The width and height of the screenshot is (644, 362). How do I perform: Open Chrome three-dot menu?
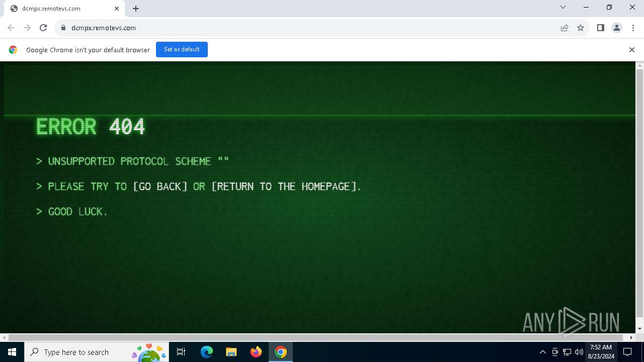coord(633,28)
